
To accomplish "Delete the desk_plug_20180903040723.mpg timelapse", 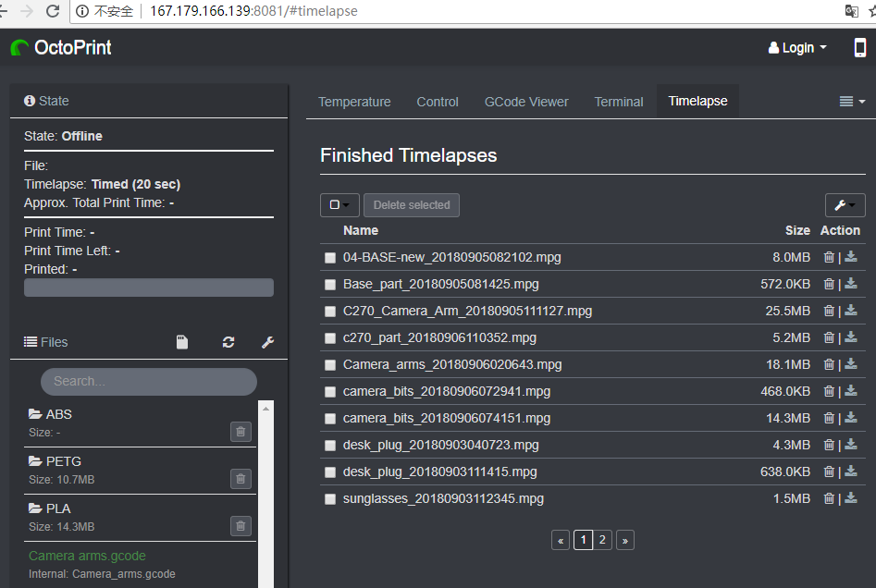I will (829, 445).
